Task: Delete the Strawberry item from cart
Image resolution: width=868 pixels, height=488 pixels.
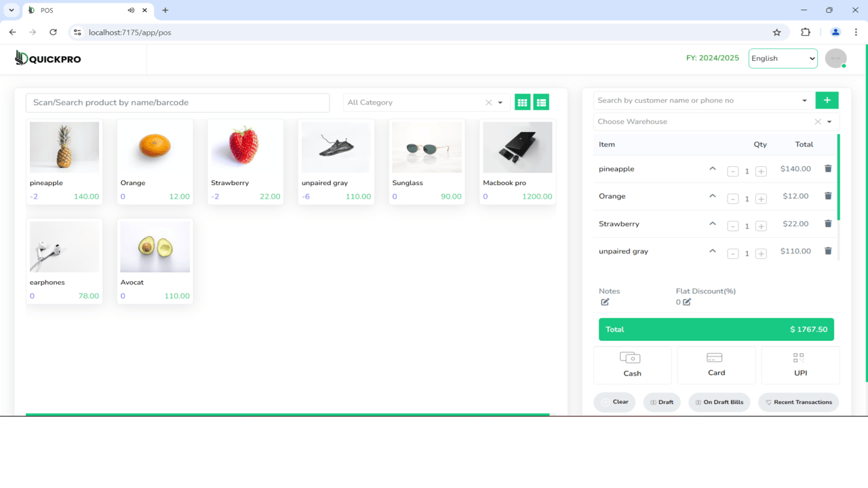Action: tap(827, 223)
